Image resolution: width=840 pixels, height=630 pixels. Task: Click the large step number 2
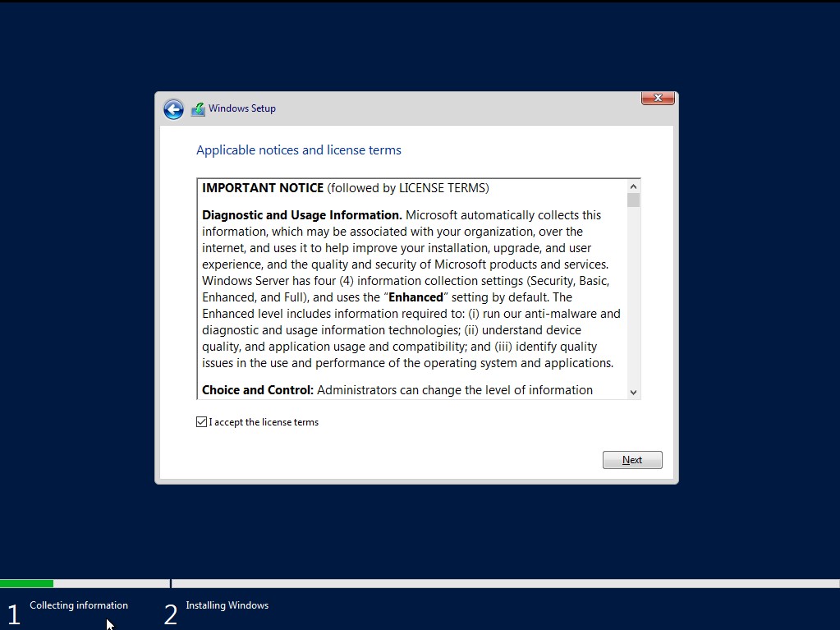(x=170, y=612)
